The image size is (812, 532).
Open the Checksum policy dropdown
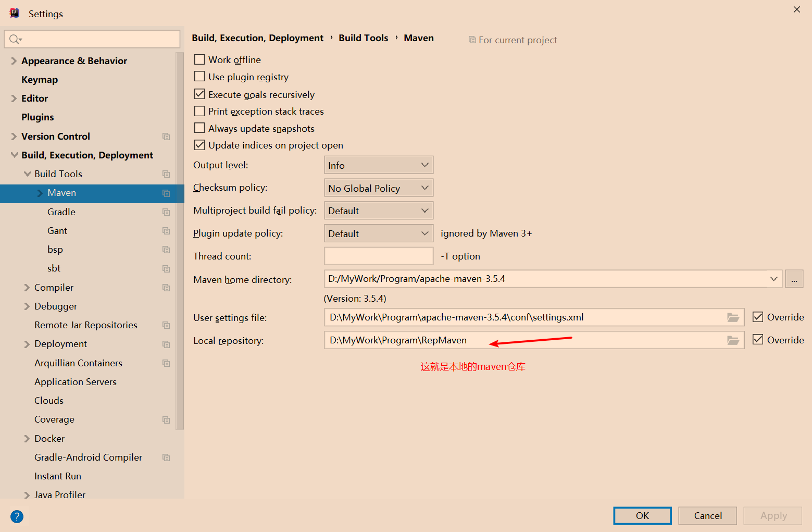click(379, 188)
